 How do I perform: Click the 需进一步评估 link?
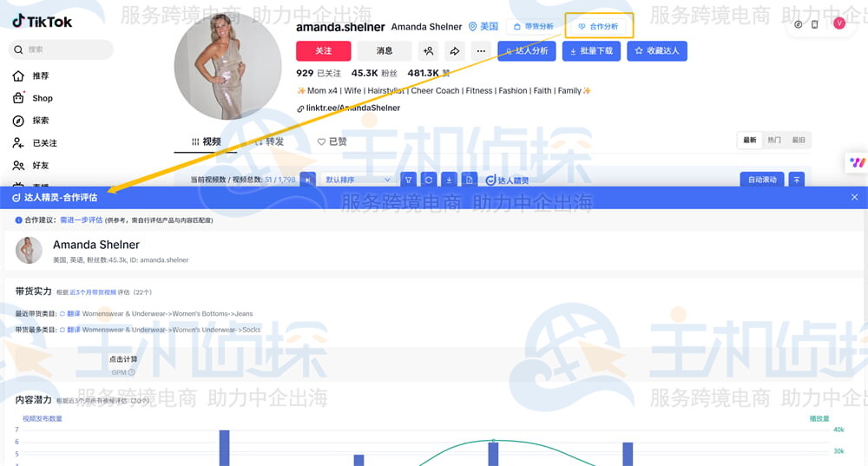tap(82, 220)
